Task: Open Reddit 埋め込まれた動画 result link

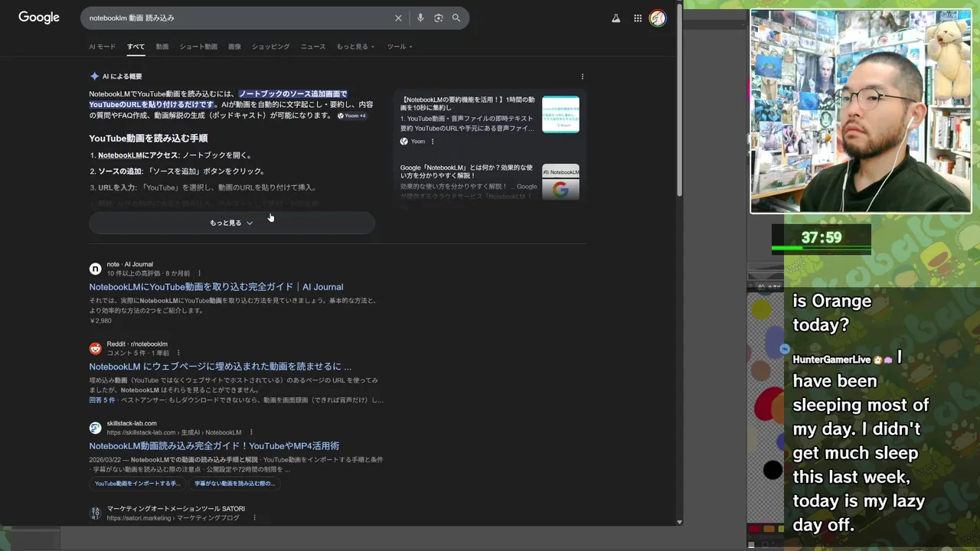Action: click(220, 367)
